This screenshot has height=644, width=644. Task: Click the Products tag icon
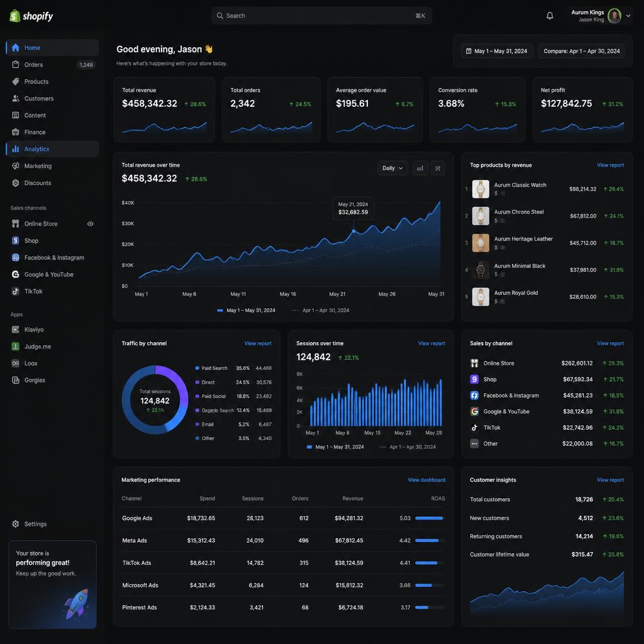[x=16, y=81]
